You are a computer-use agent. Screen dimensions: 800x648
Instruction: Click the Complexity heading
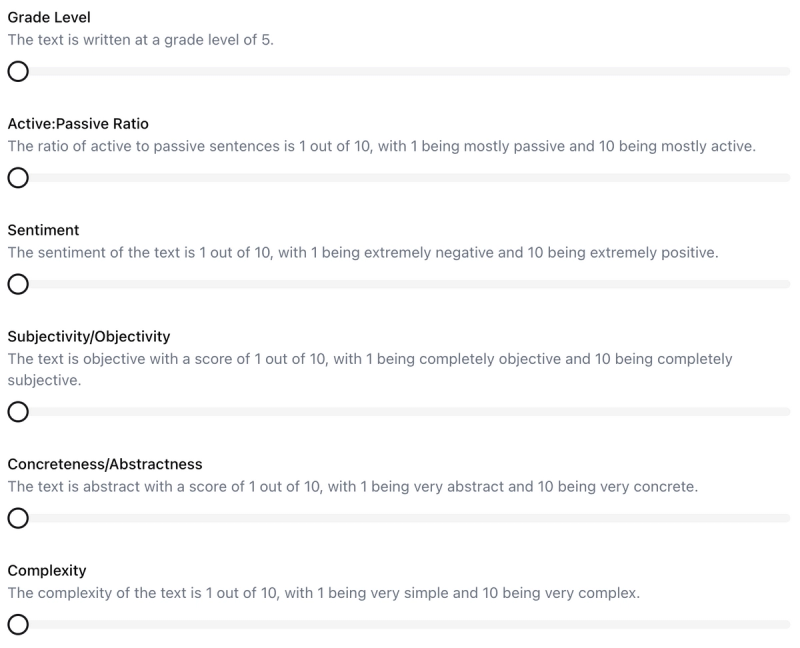(x=47, y=570)
